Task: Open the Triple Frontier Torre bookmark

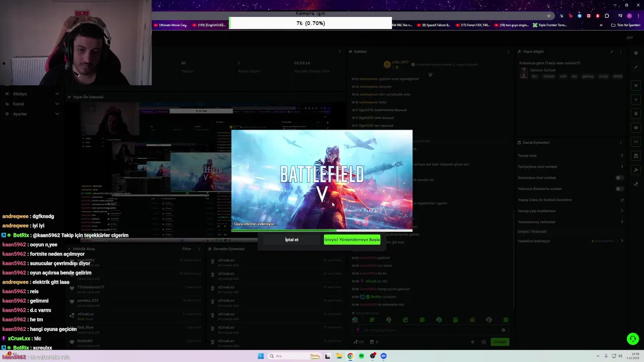Action: point(550,25)
